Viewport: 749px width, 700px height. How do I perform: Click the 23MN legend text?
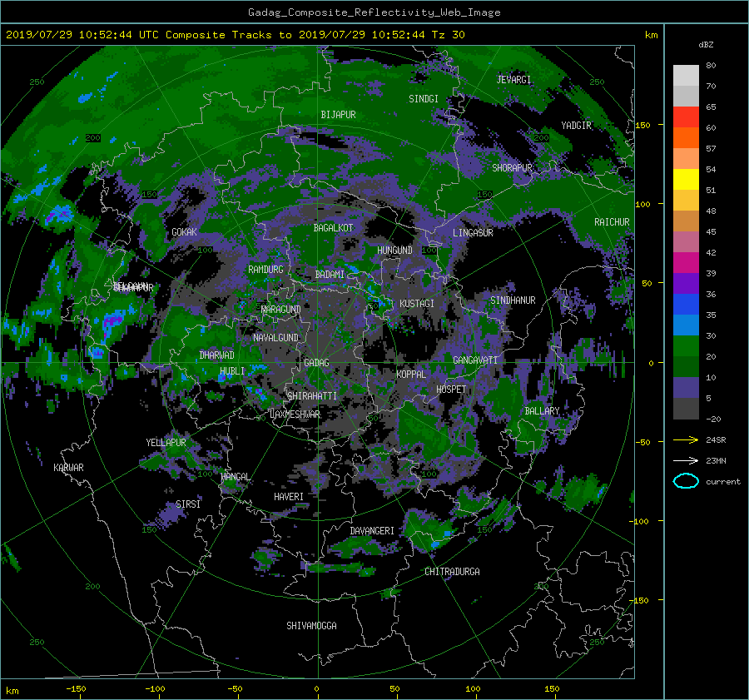(716, 460)
